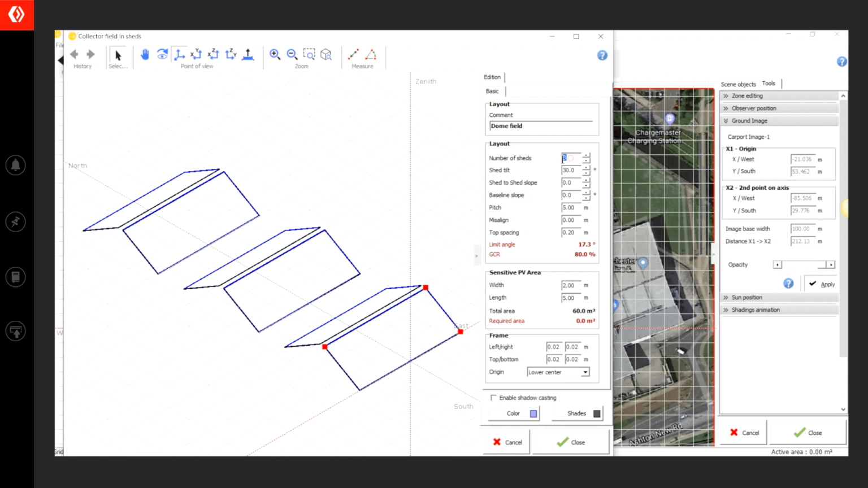Select the Basic tab in Edition panel

point(492,91)
